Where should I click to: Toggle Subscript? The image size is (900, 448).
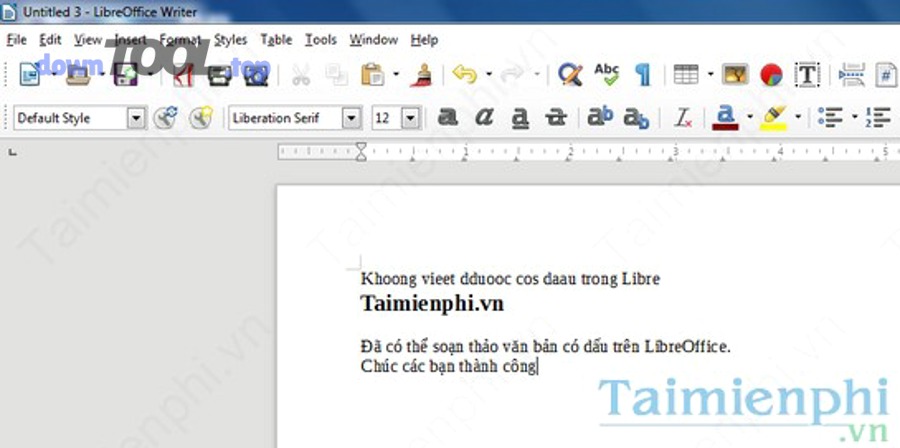[x=637, y=118]
